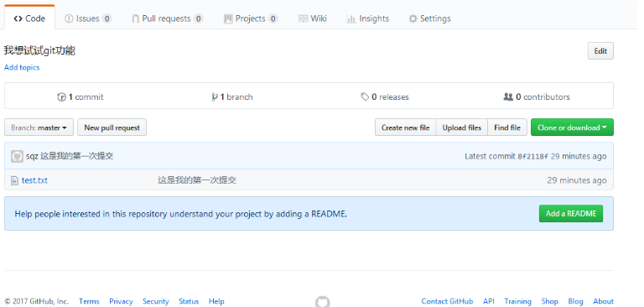644x307 pixels.
Task: Click the releases tag icon
Action: pyautogui.click(x=365, y=96)
